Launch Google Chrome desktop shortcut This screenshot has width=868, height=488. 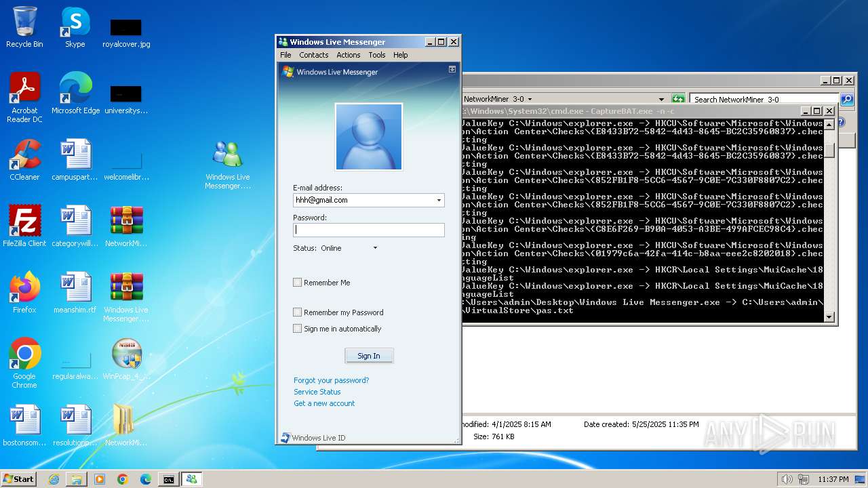tap(24, 363)
